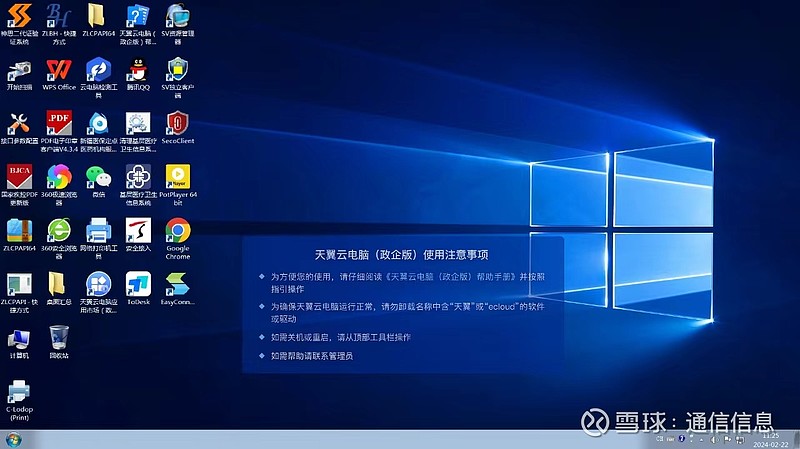Open 新疆医保定点医药机构 shortcut
800x449 pixels.
pyautogui.click(x=98, y=131)
